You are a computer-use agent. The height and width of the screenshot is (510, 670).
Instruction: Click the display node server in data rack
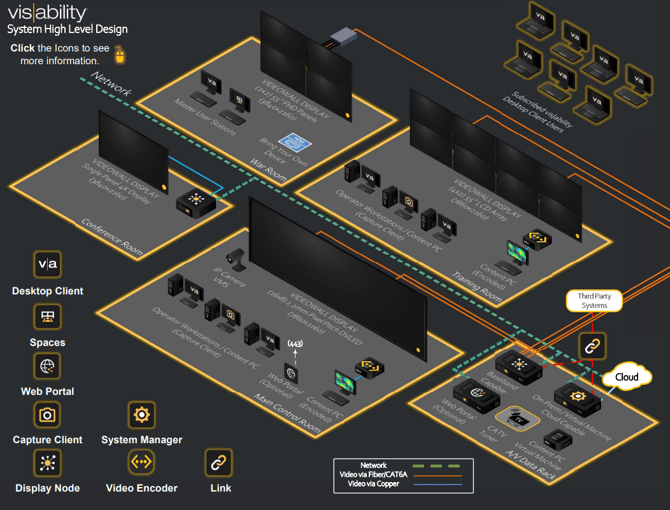coord(519,367)
